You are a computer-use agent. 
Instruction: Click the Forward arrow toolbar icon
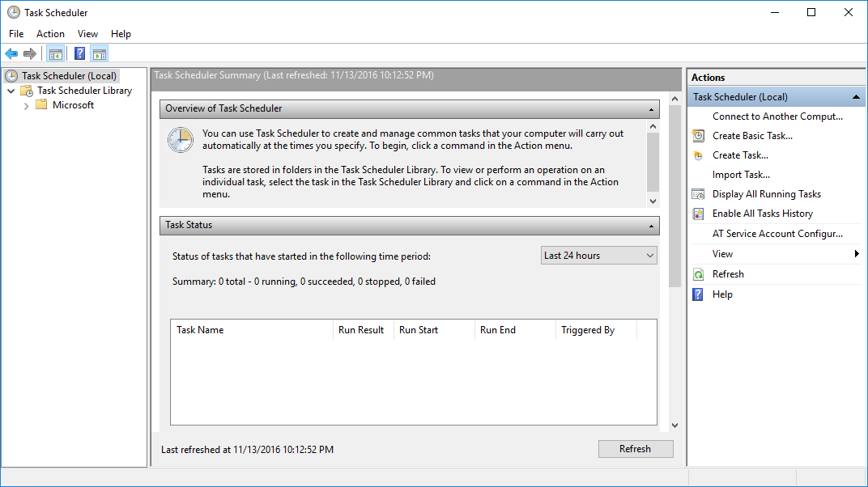[x=30, y=54]
